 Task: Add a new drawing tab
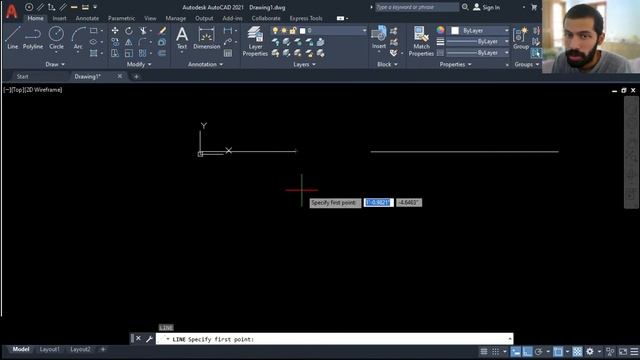coord(136,76)
